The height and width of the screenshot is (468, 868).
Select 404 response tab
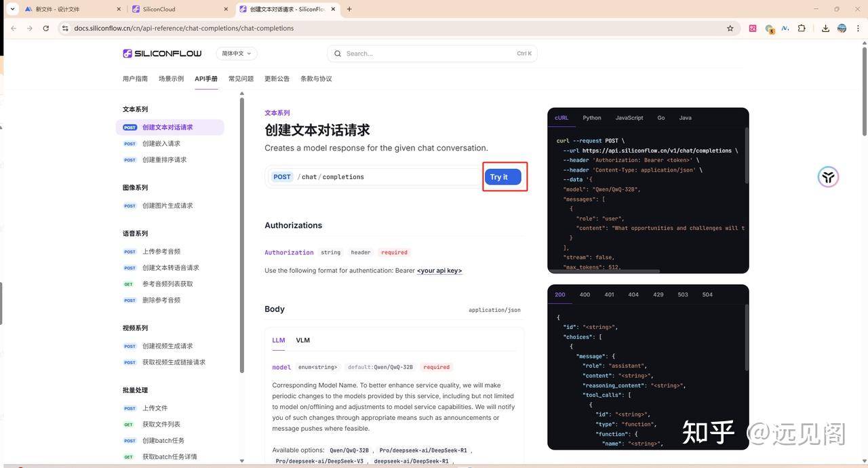(x=633, y=295)
